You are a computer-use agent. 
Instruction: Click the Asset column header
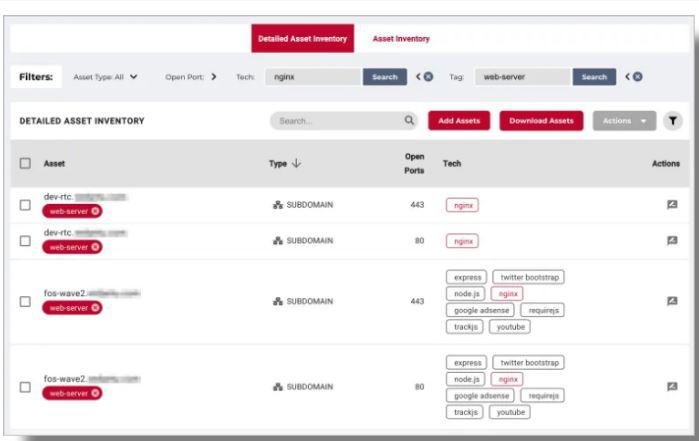click(54, 163)
